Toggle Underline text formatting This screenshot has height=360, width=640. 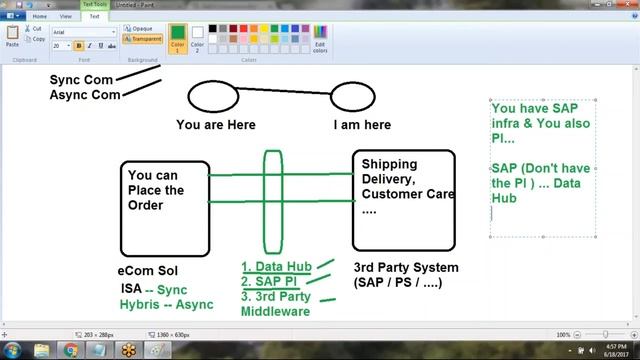click(101, 46)
